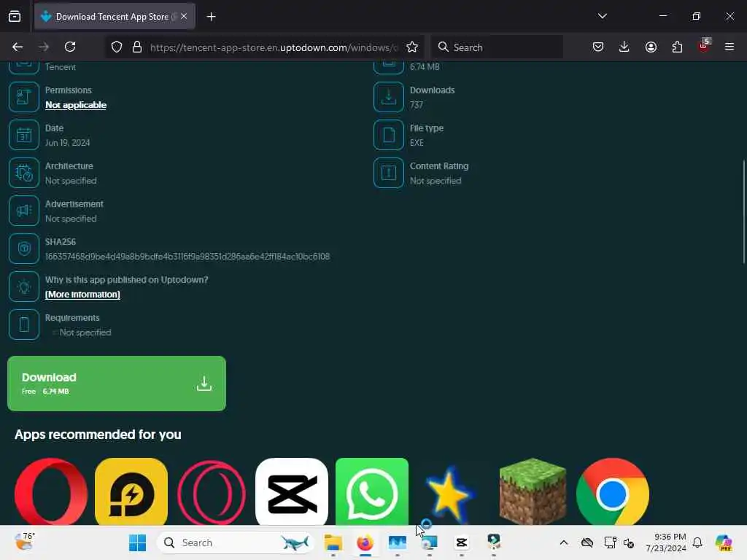Image resolution: width=747 pixels, height=560 pixels.
Task: Open the weather widget showing 76°
Action: pos(25,542)
